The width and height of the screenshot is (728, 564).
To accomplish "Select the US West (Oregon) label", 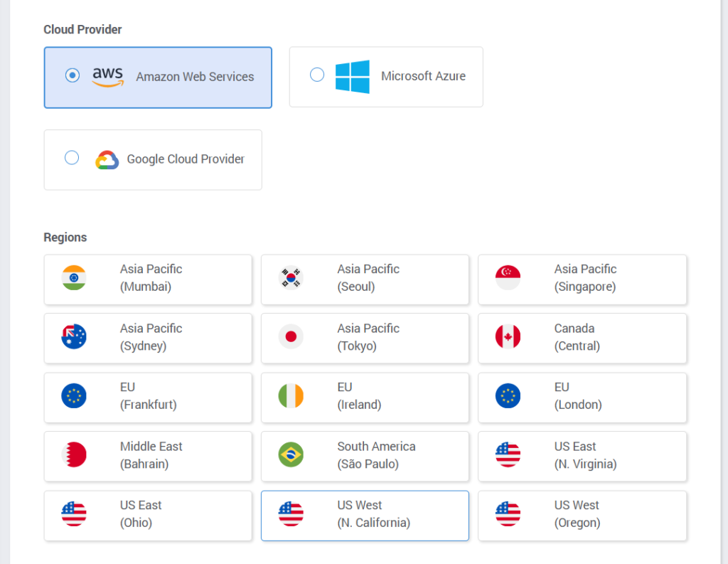I will [x=577, y=514].
